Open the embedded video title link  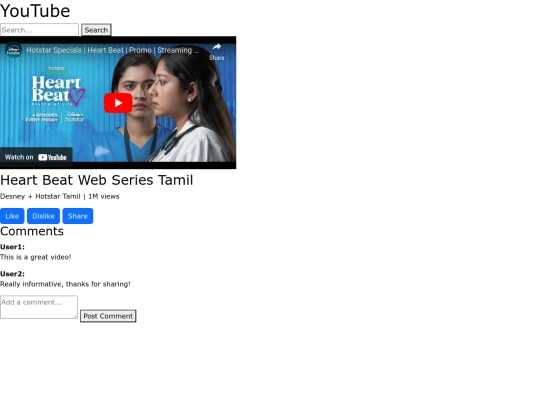[112, 50]
